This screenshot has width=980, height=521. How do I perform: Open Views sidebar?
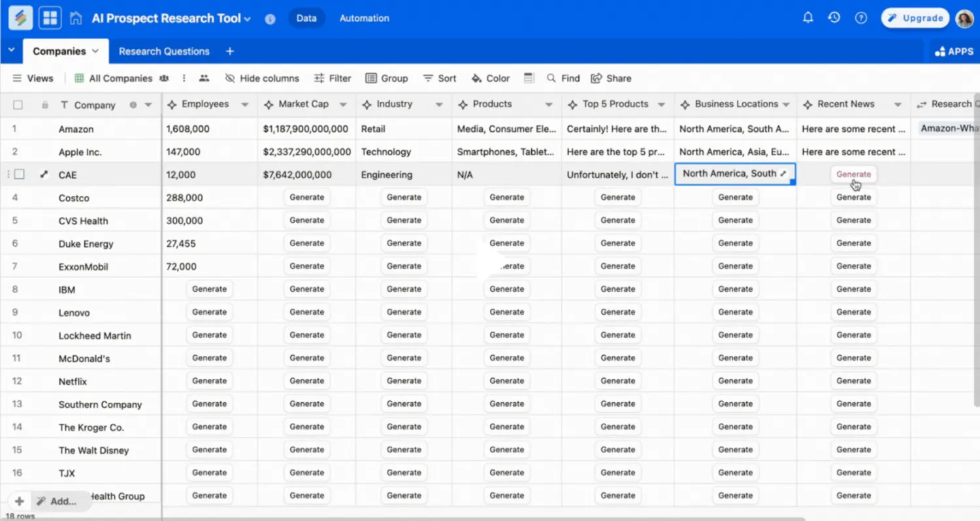pyautogui.click(x=33, y=78)
